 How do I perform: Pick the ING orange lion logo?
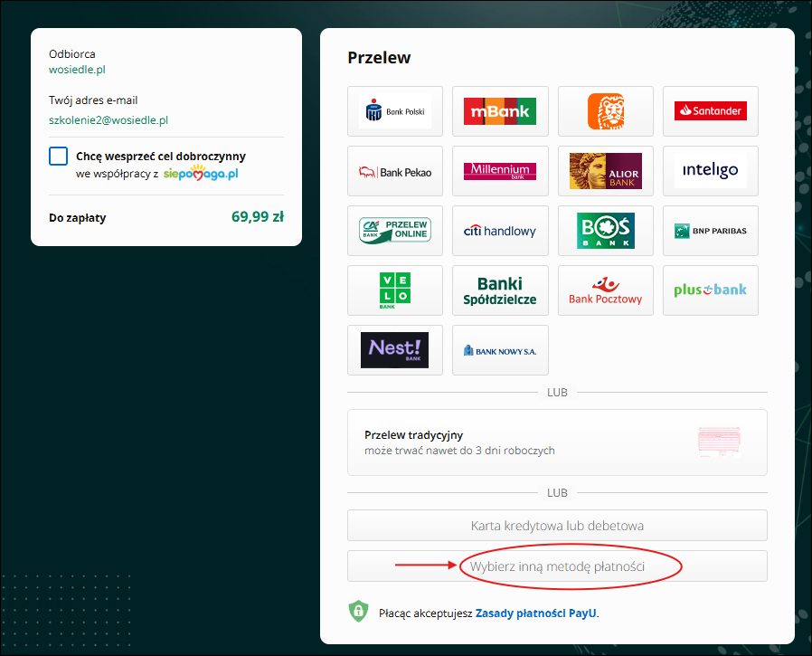click(x=606, y=111)
